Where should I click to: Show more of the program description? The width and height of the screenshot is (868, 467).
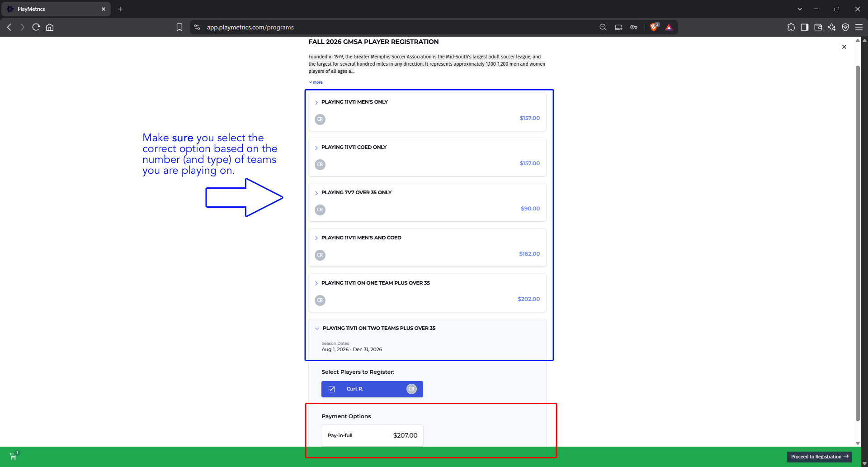click(x=316, y=82)
